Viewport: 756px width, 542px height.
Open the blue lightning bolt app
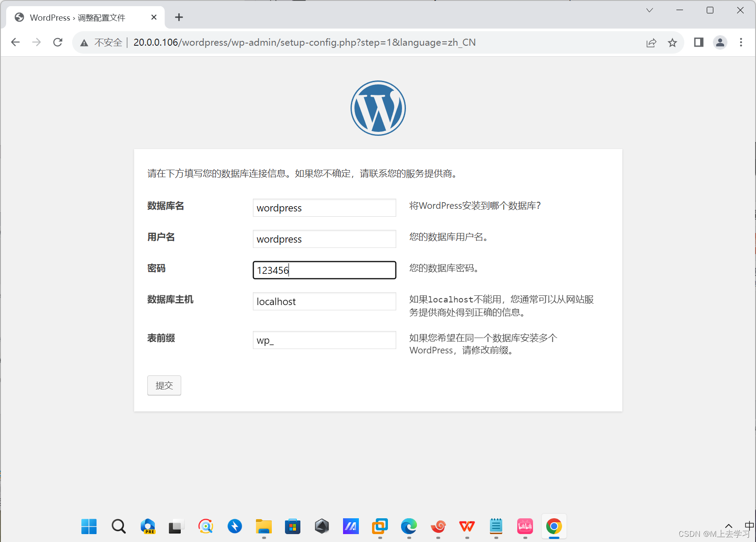[x=234, y=526]
